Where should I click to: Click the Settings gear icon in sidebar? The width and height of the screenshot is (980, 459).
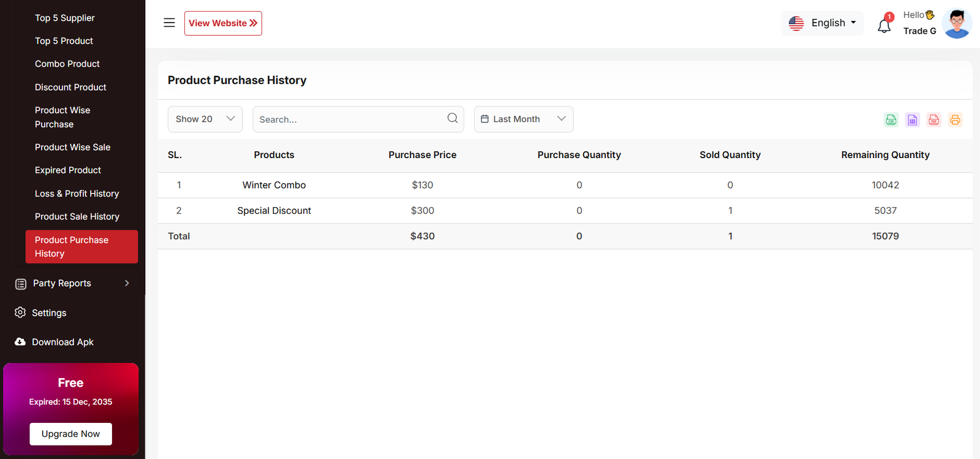(20, 313)
